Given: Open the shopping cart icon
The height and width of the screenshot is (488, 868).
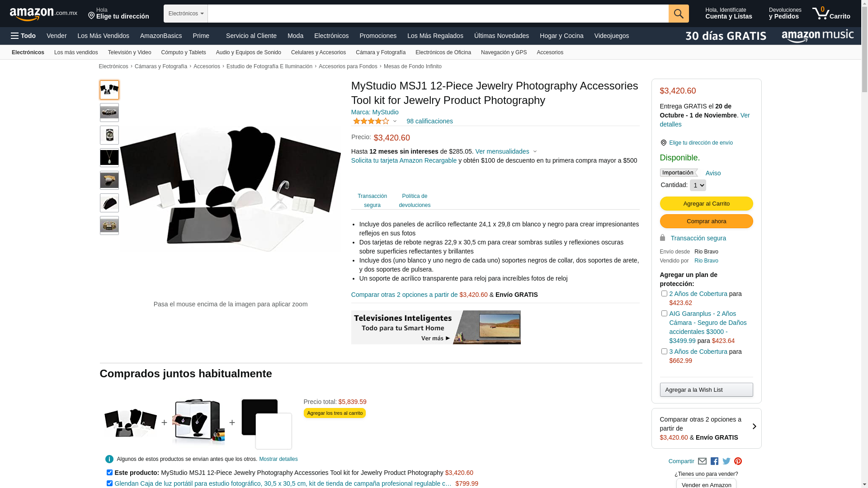Looking at the screenshot, I should (x=831, y=14).
